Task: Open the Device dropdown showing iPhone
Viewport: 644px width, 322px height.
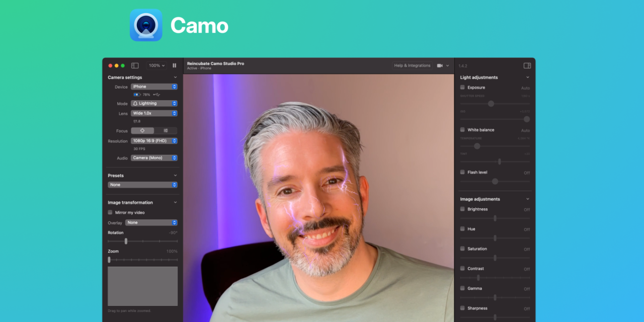Action: 154,87
